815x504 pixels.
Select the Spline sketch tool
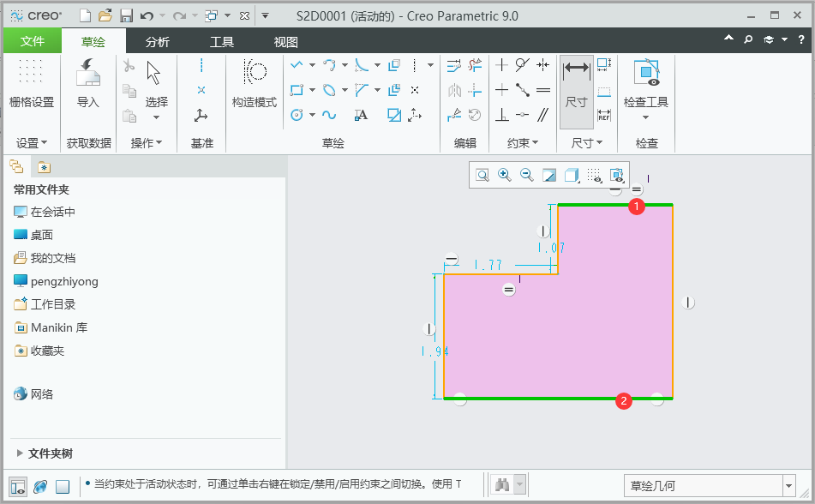pos(329,115)
